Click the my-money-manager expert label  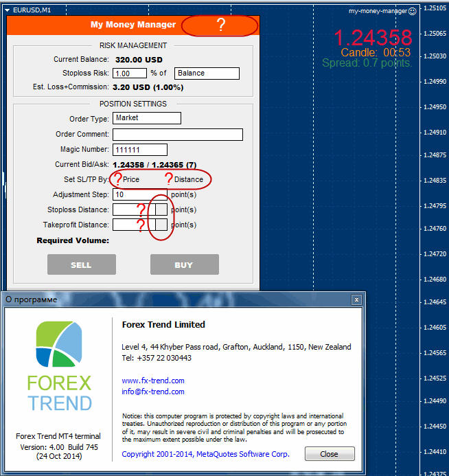click(x=378, y=11)
